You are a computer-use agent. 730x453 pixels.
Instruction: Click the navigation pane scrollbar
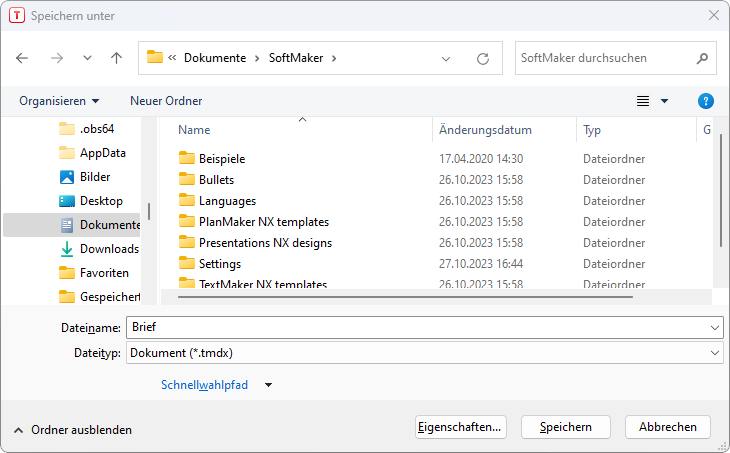(x=149, y=211)
